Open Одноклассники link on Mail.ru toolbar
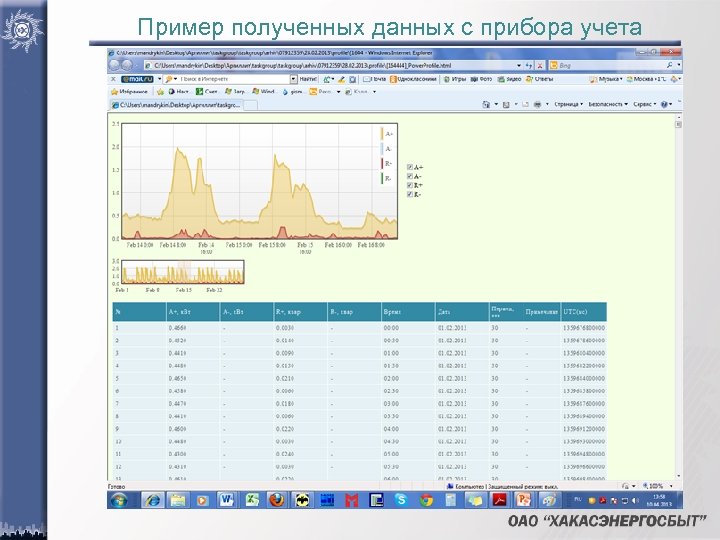 (x=413, y=79)
